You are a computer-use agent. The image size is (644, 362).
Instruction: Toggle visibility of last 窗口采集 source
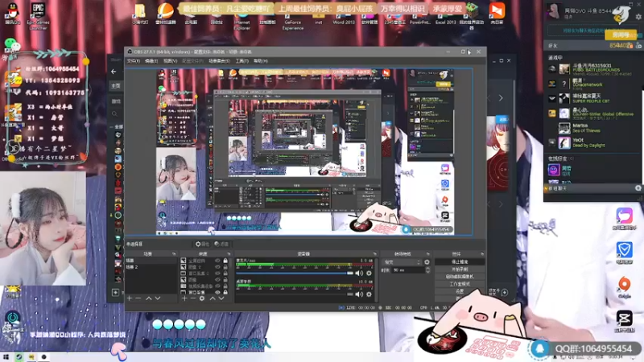[217, 292]
